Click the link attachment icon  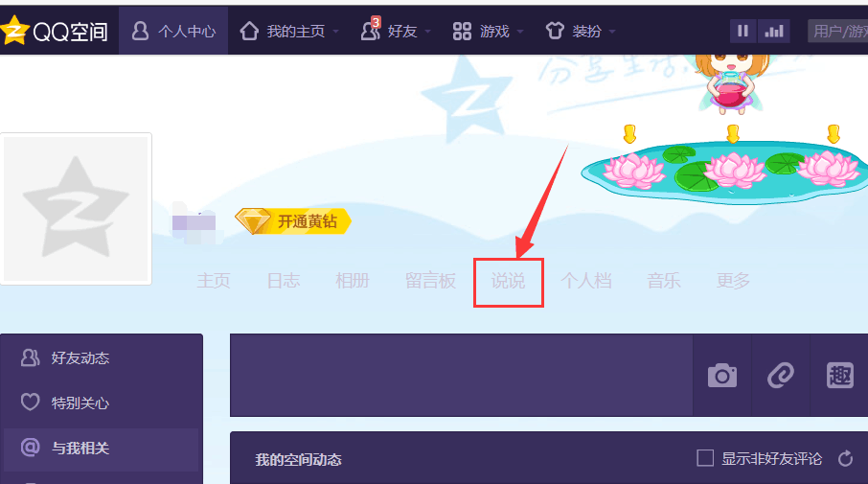click(781, 376)
